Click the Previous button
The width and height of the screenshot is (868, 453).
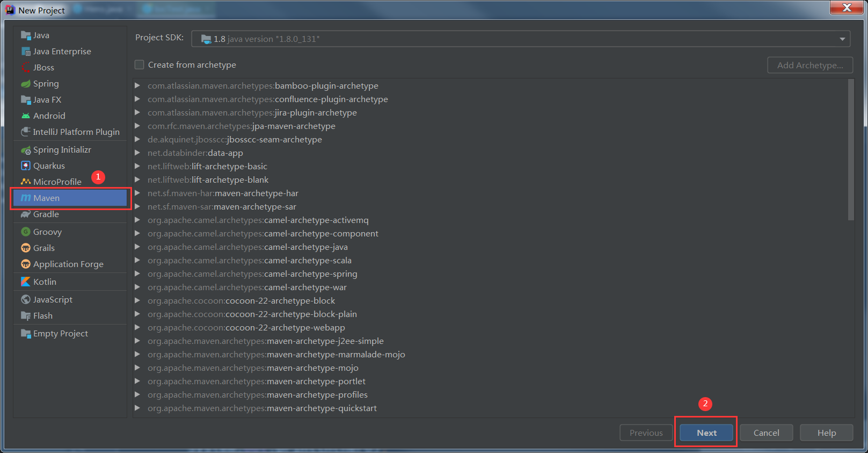[646, 433]
